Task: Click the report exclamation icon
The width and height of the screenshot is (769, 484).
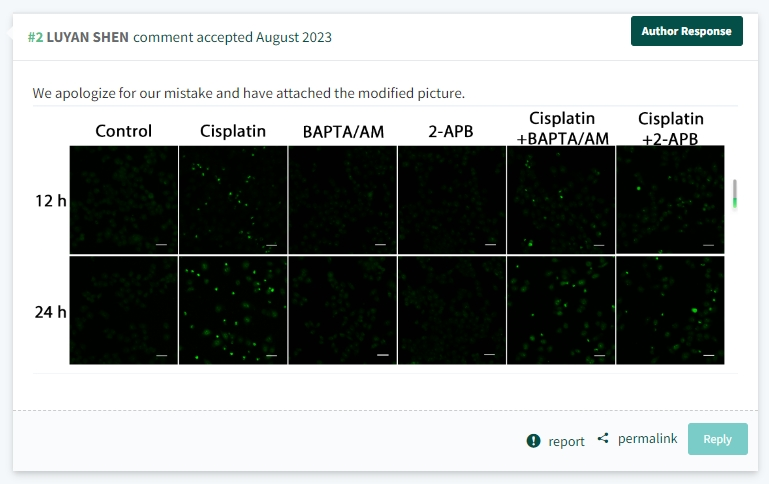Action: (x=533, y=441)
